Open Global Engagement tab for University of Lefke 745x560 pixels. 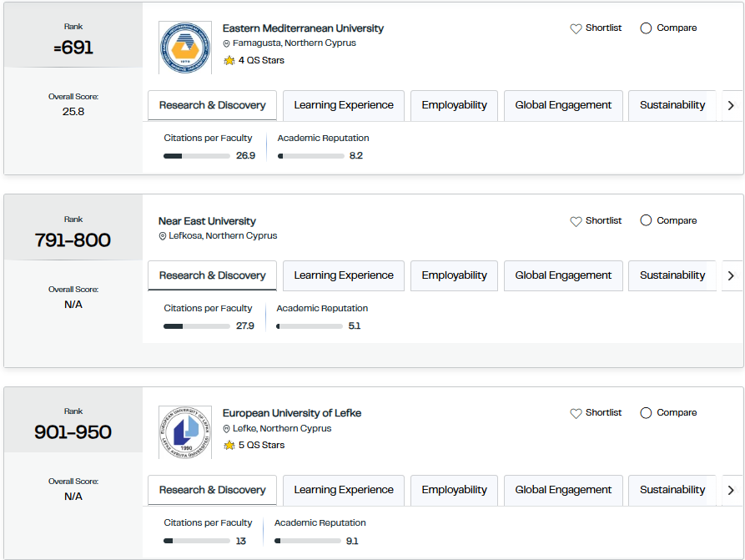(563, 490)
